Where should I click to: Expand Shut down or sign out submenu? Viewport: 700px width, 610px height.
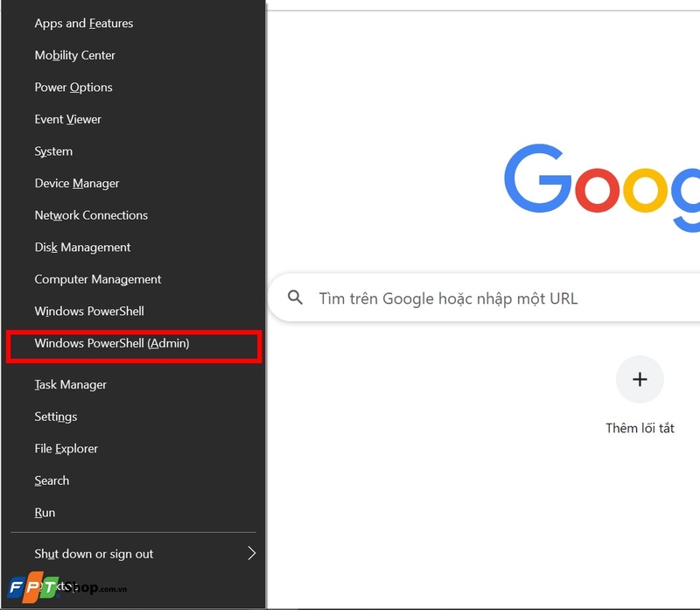[x=133, y=554]
